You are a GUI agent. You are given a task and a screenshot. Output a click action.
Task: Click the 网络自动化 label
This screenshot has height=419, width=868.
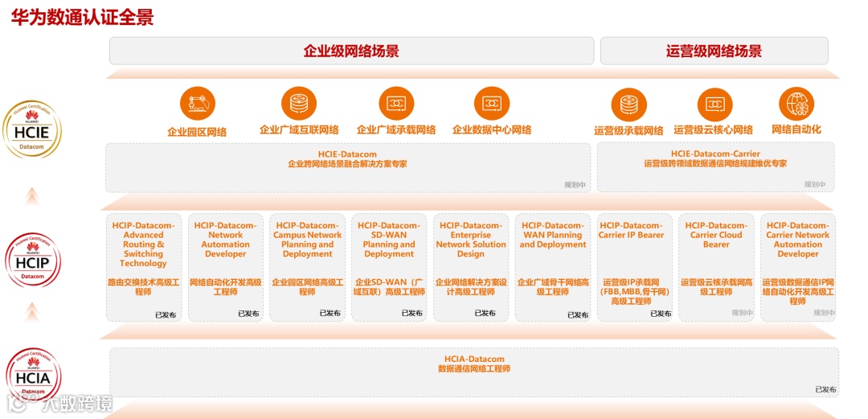pos(796,129)
